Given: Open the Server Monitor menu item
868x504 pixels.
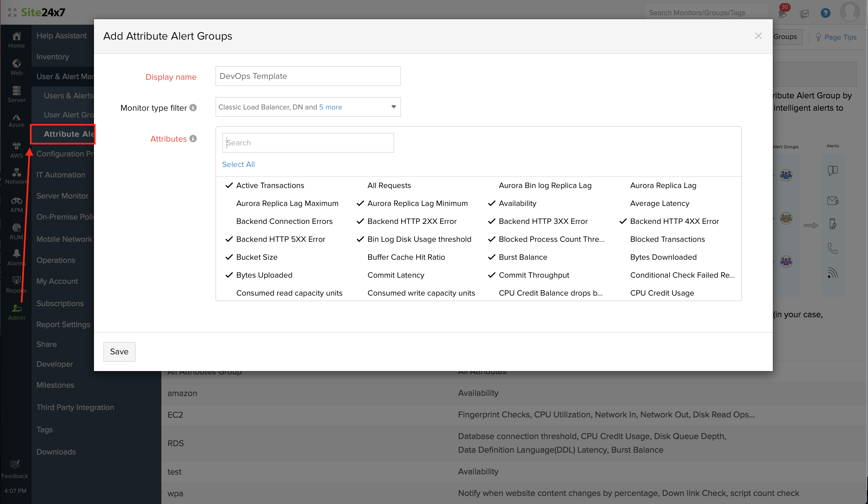Looking at the screenshot, I should click(62, 196).
